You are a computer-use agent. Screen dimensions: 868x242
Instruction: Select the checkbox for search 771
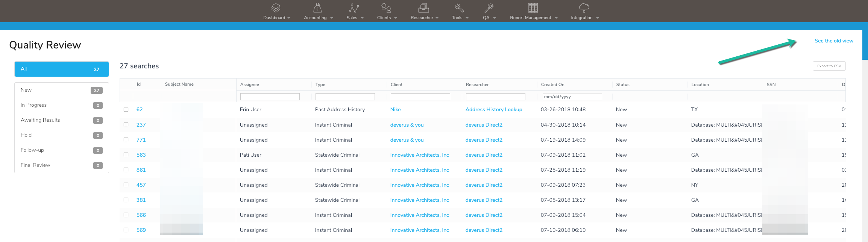click(126, 140)
